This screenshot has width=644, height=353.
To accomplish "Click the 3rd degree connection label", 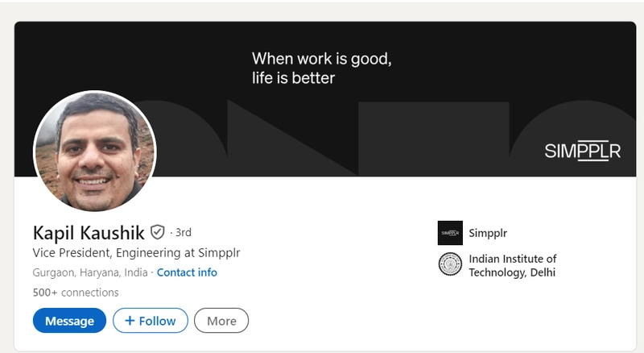I will [184, 233].
